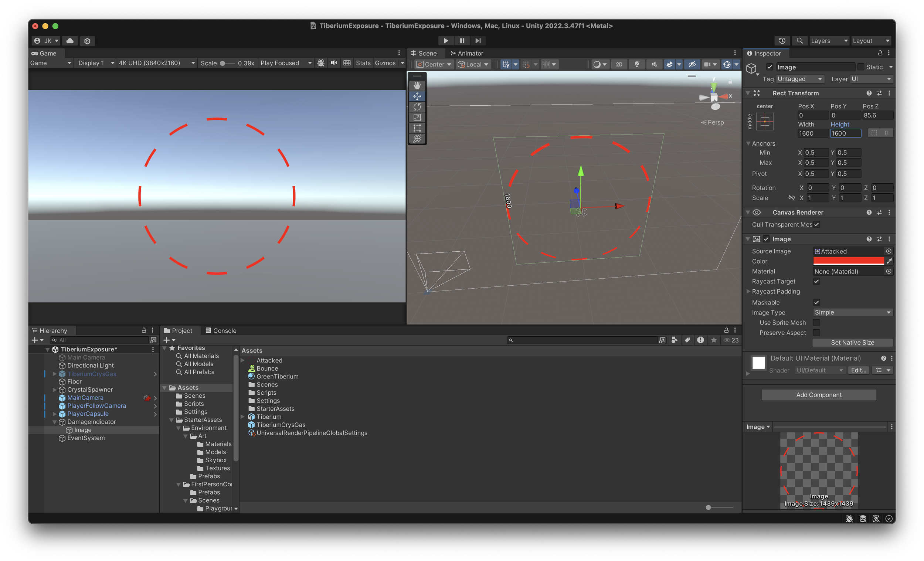
Task: Select the Rect tool in Scene toolbar
Action: coord(417,128)
